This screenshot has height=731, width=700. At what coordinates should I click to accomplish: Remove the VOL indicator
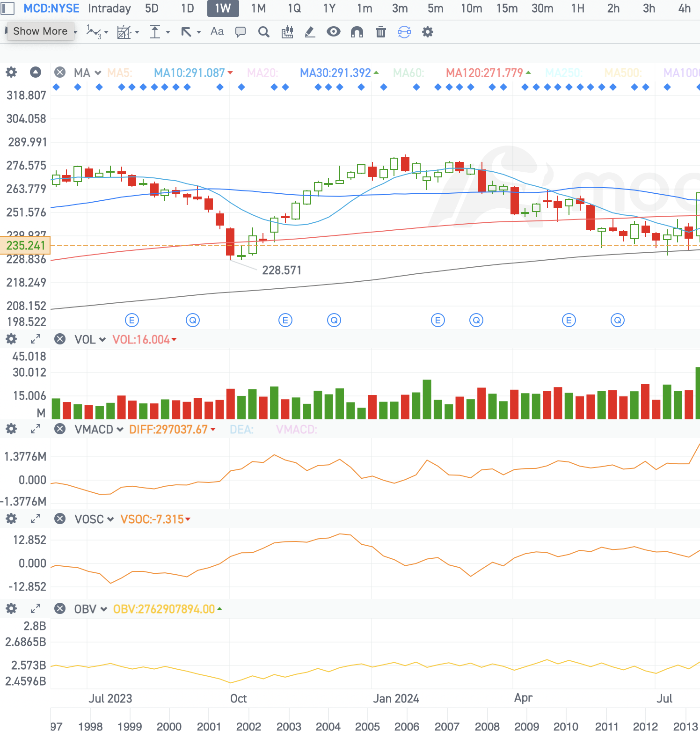[60, 339]
